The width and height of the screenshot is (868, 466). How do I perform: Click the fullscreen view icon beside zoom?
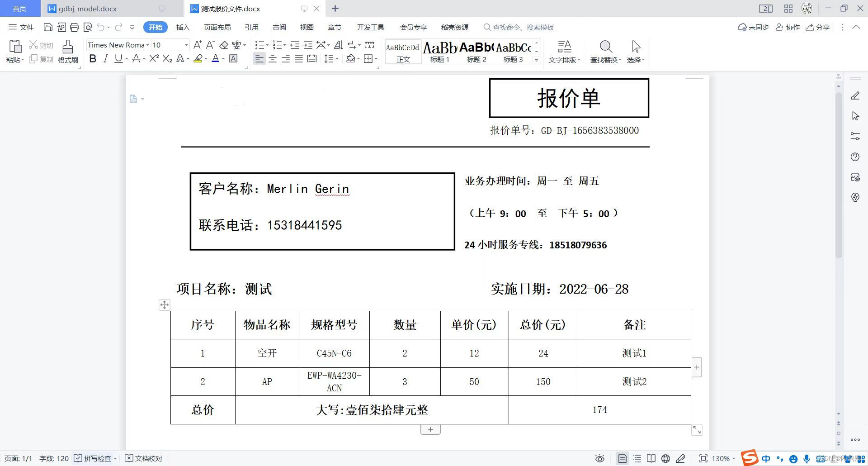tap(703, 458)
